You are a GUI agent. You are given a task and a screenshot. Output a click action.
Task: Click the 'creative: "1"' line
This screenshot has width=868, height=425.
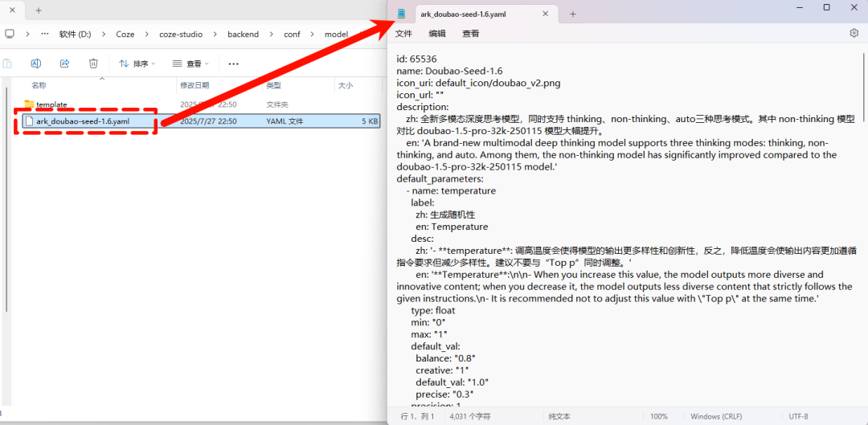(442, 370)
